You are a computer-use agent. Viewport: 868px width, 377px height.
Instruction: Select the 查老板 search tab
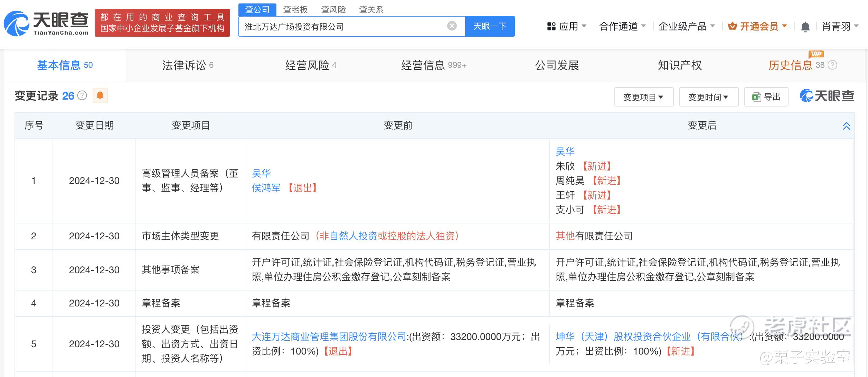click(x=295, y=10)
